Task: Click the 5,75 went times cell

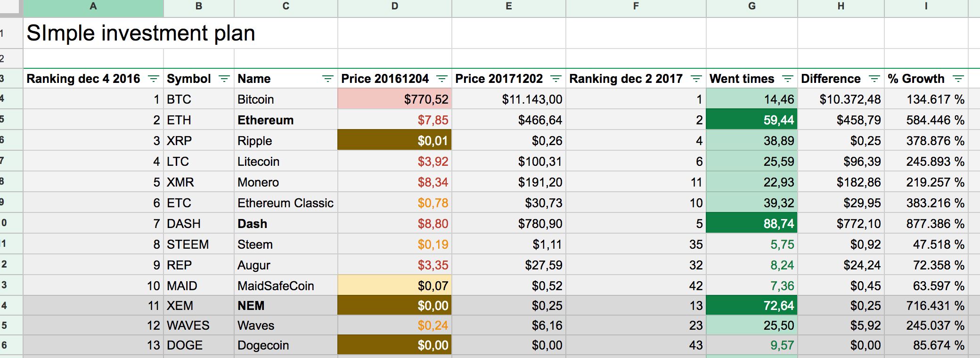Action: click(752, 244)
